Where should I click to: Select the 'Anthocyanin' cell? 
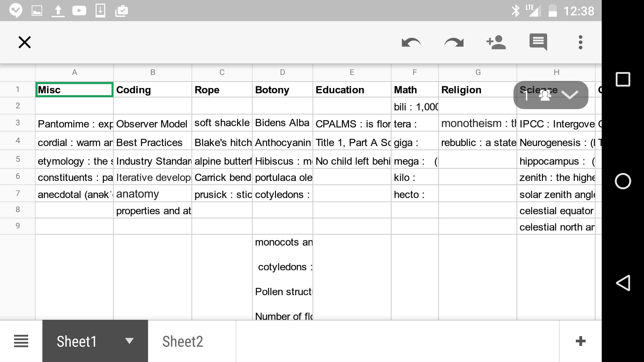click(283, 141)
